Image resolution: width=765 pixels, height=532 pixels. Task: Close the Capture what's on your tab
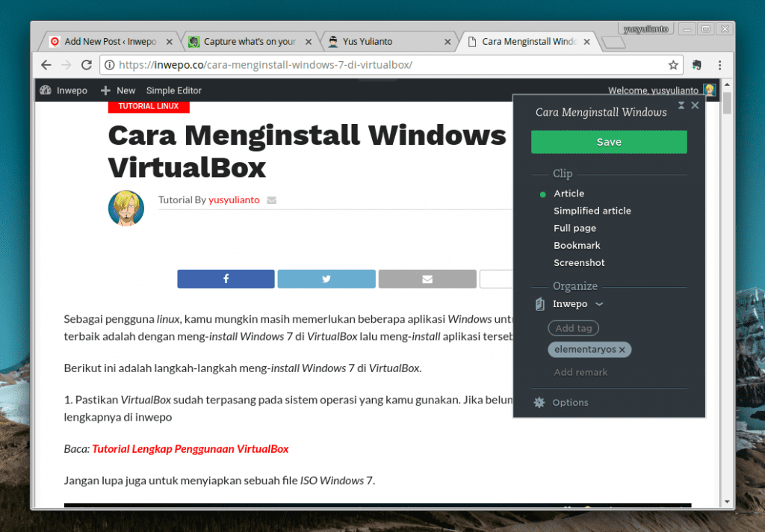click(x=309, y=42)
